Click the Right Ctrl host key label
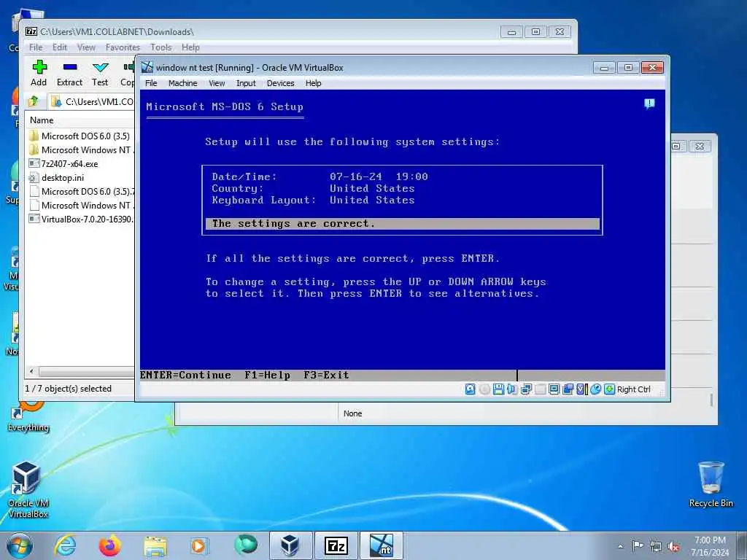 click(x=634, y=389)
